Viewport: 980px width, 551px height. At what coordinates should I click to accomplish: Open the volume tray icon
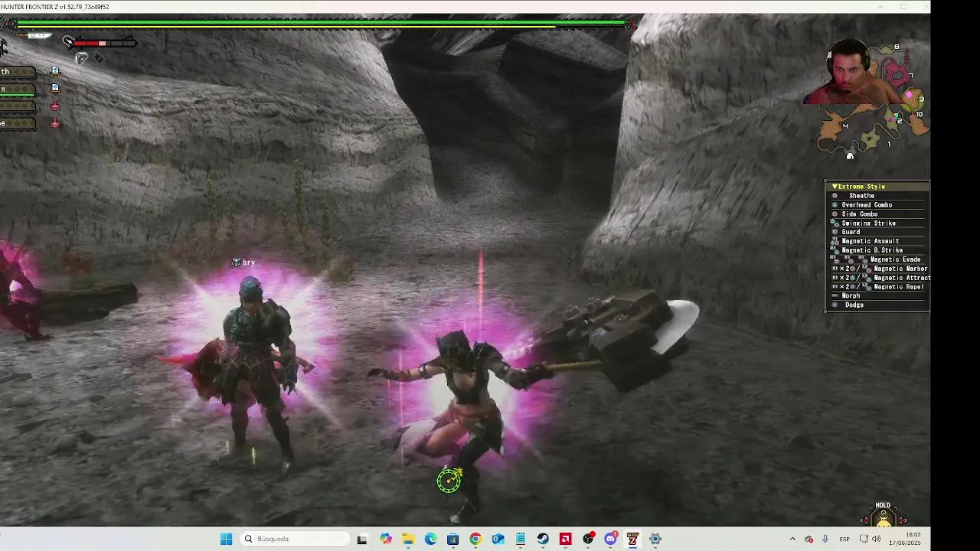[x=876, y=539]
